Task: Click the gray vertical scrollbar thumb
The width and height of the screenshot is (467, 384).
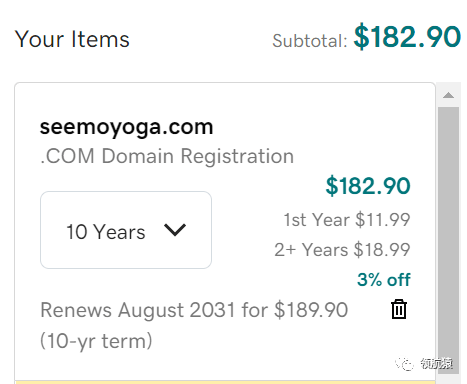Action: click(x=448, y=240)
